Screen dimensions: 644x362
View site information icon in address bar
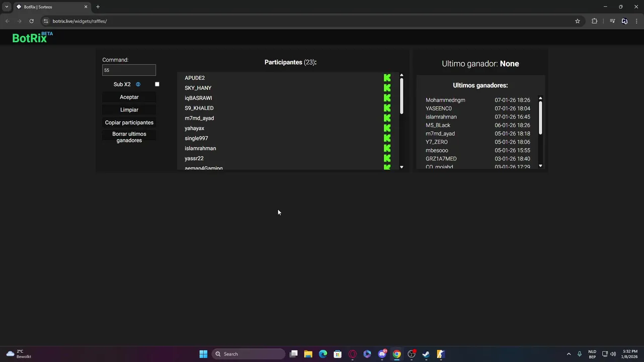point(46,21)
